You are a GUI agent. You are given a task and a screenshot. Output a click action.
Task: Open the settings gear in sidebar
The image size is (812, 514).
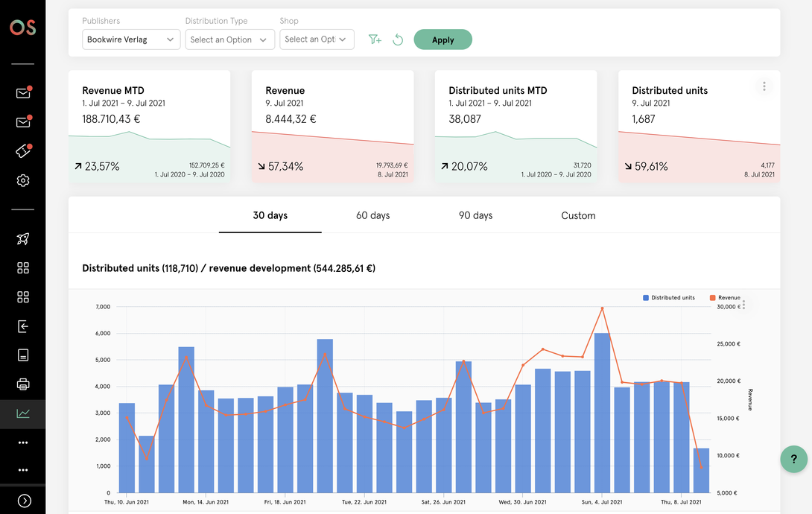coord(23,180)
